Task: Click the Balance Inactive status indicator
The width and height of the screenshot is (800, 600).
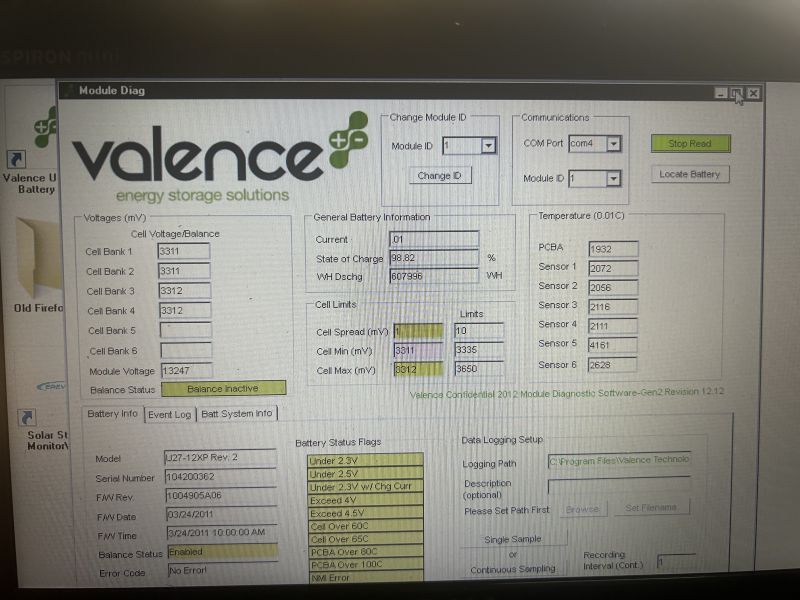Action: 223,388
